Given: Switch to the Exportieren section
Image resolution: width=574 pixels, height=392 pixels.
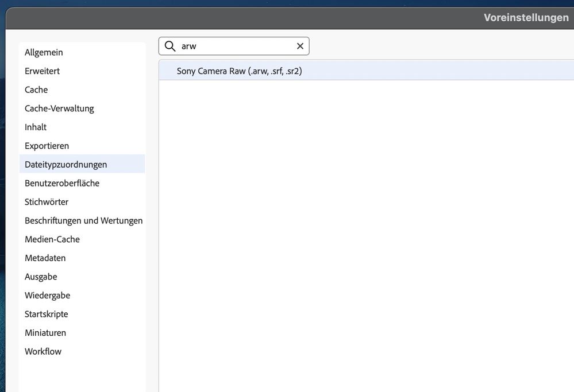Looking at the screenshot, I should click(47, 146).
